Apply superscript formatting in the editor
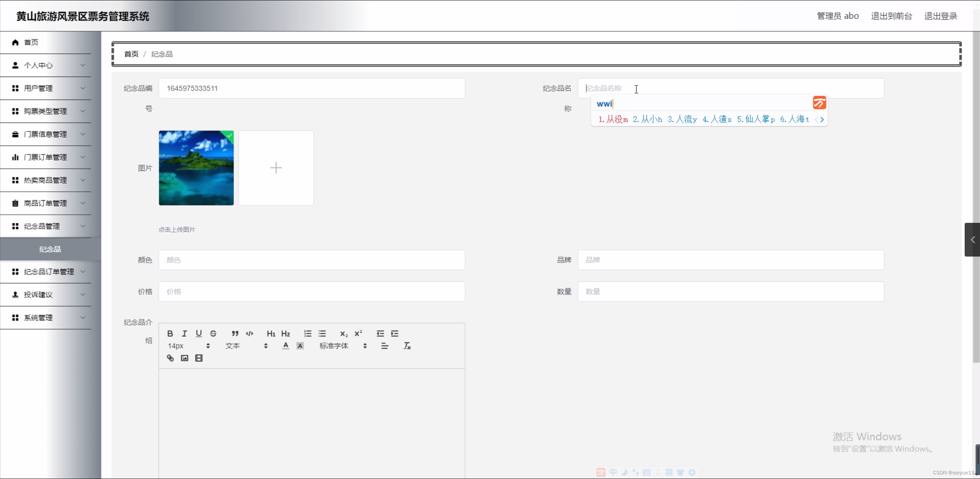This screenshot has height=479, width=980. [x=358, y=333]
